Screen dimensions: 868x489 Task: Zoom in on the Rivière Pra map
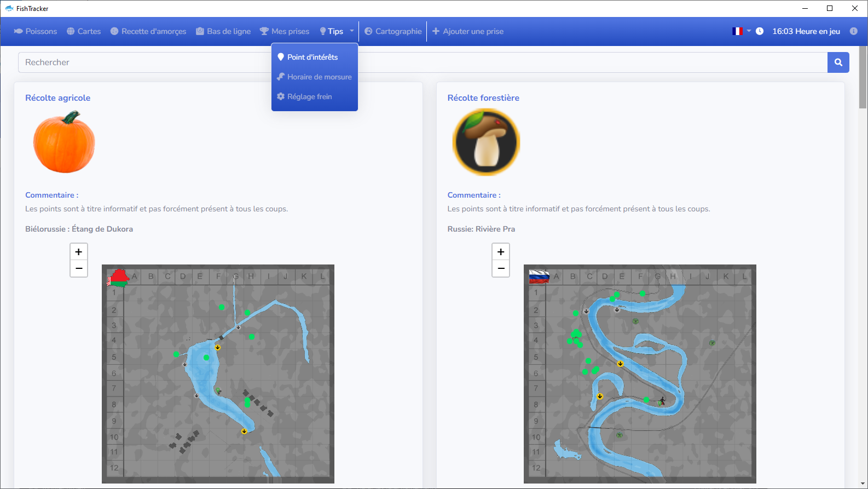[501, 252]
